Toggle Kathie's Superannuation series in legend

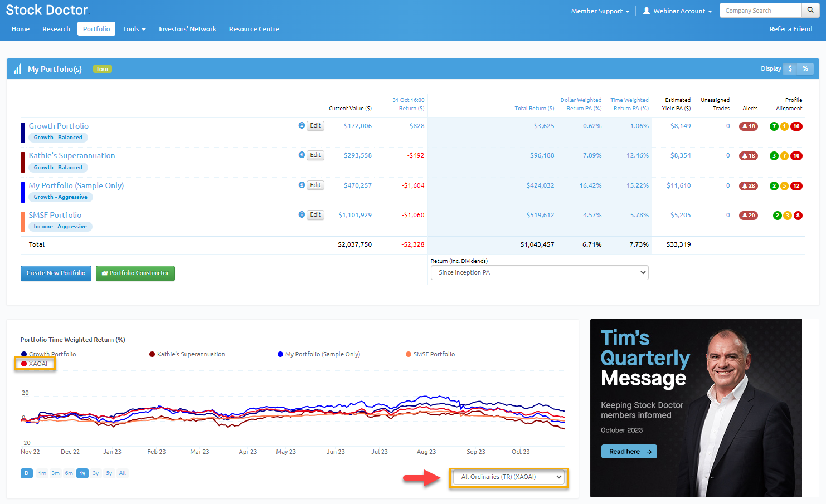[x=187, y=354]
